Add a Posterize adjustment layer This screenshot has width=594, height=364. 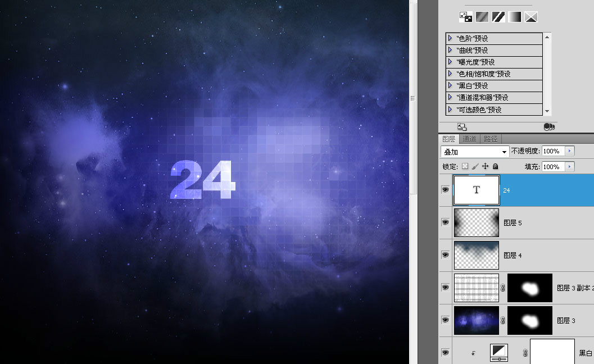(x=482, y=17)
